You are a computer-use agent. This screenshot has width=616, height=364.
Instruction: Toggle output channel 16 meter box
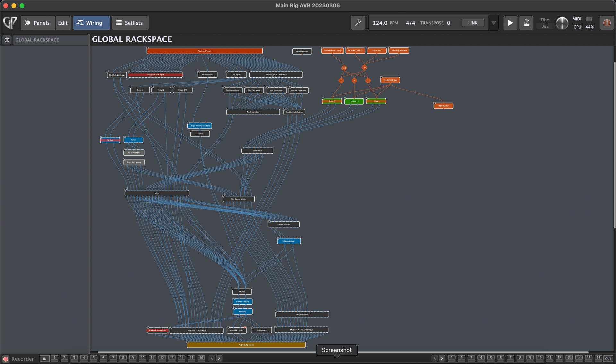(598, 358)
